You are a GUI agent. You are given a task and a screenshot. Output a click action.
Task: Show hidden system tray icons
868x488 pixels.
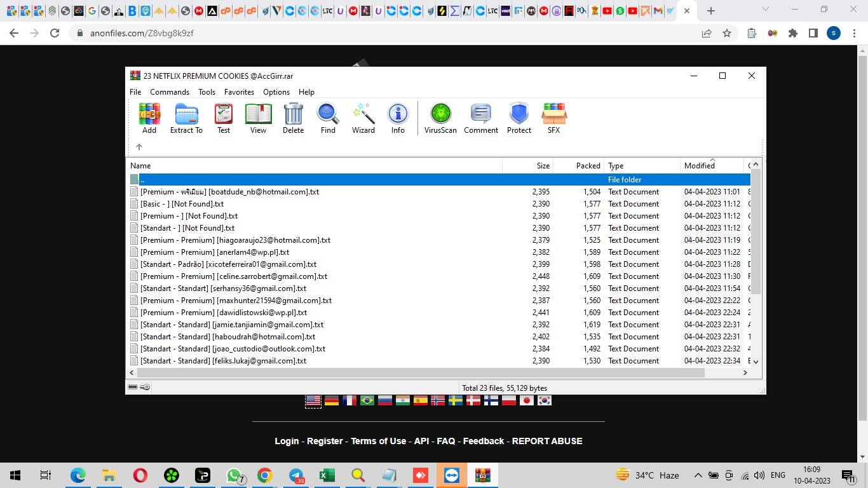(698, 475)
